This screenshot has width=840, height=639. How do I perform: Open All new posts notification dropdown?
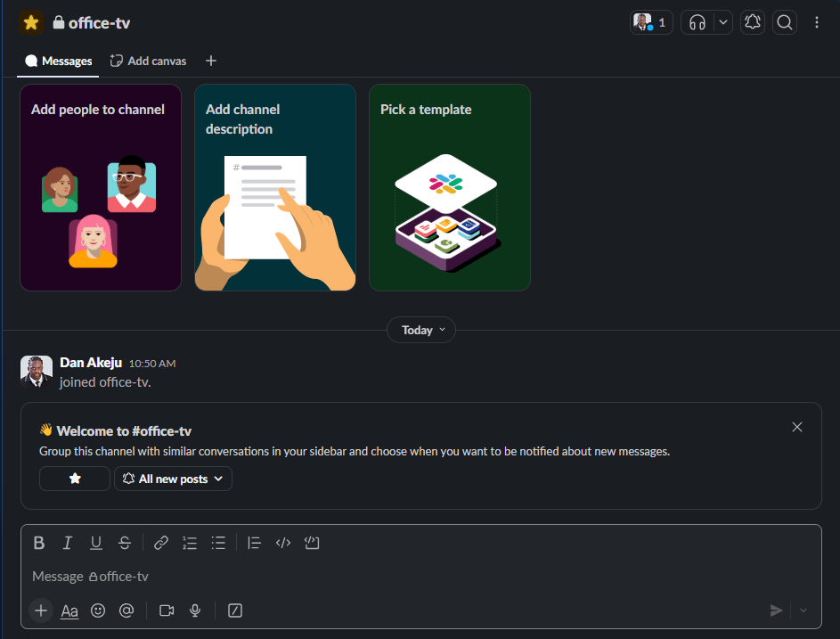pyautogui.click(x=173, y=479)
